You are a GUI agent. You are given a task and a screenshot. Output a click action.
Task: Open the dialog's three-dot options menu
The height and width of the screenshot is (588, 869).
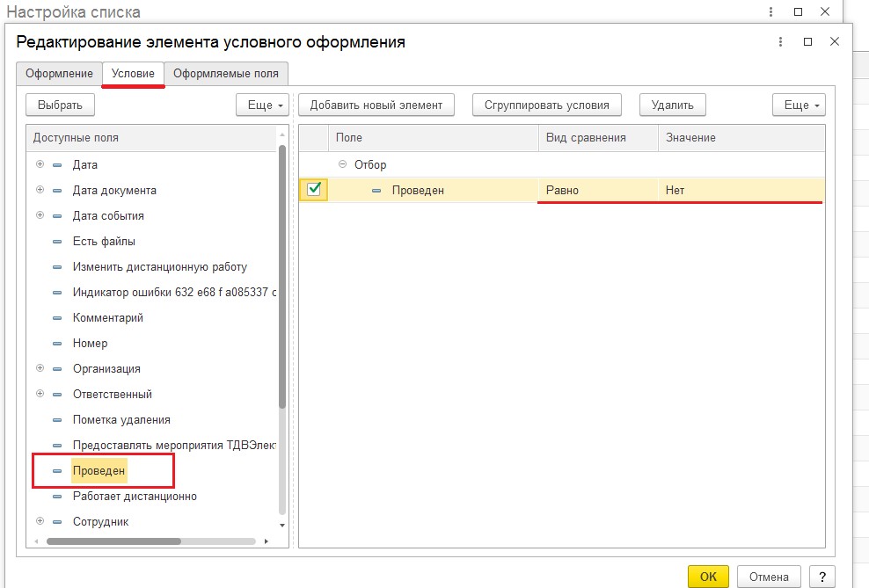point(780,41)
